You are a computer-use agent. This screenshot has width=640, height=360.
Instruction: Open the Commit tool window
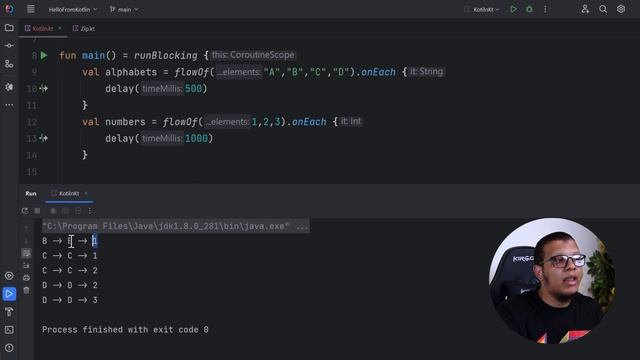[9, 46]
